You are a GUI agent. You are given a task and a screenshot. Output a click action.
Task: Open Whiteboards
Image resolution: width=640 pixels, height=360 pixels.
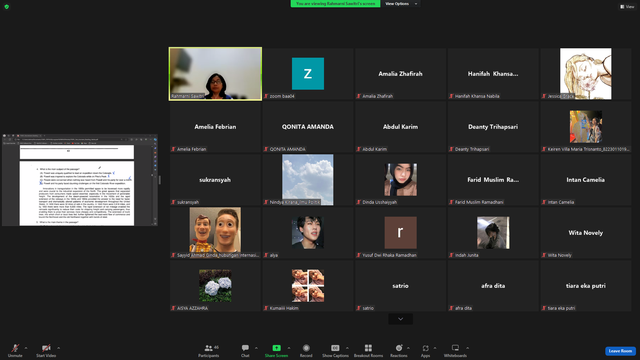pos(455,350)
